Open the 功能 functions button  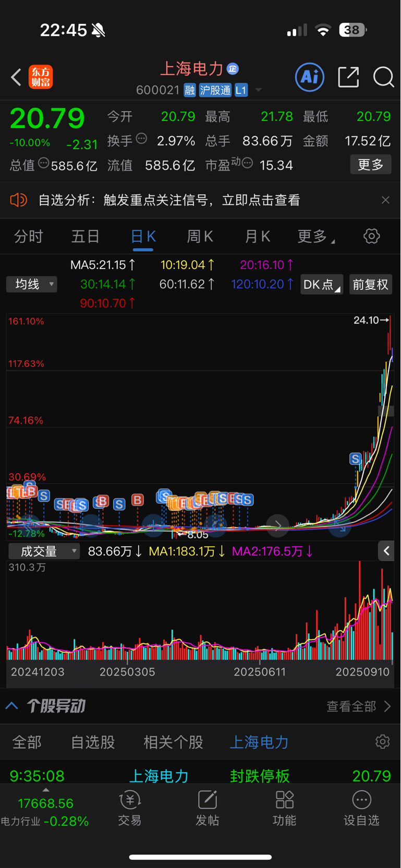(x=284, y=809)
